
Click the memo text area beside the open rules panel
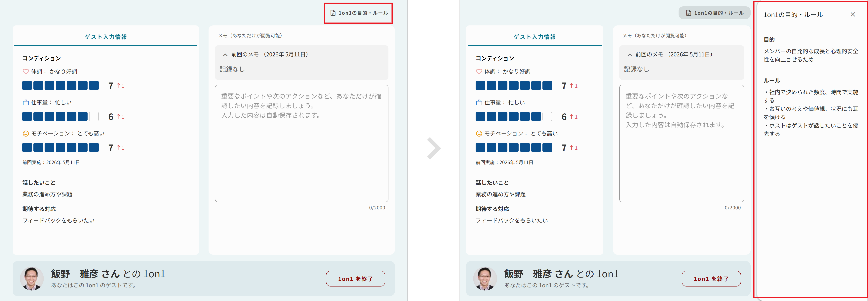click(x=681, y=143)
